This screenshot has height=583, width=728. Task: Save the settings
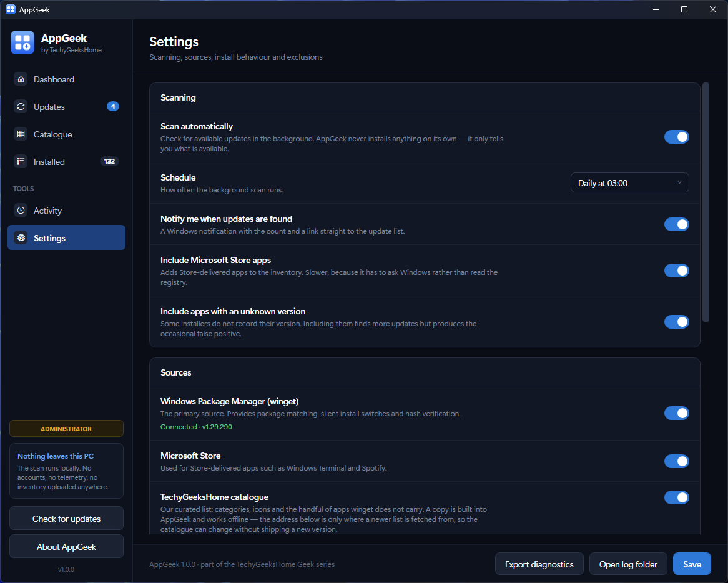click(692, 564)
